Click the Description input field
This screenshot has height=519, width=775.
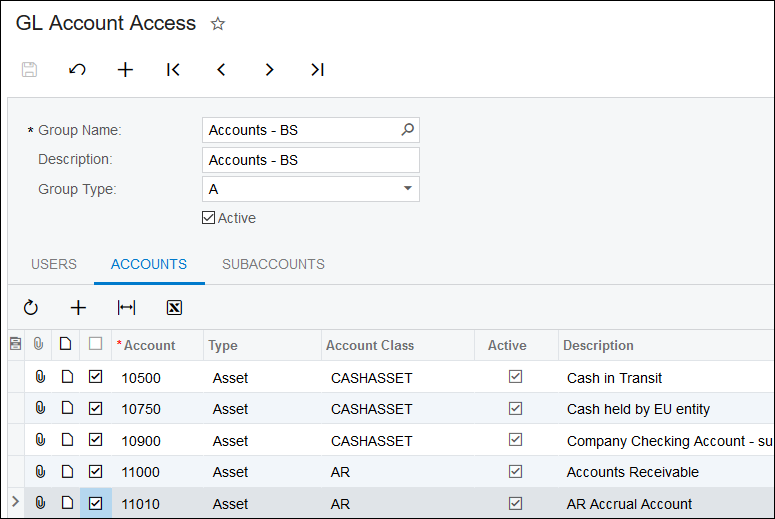[x=310, y=160]
